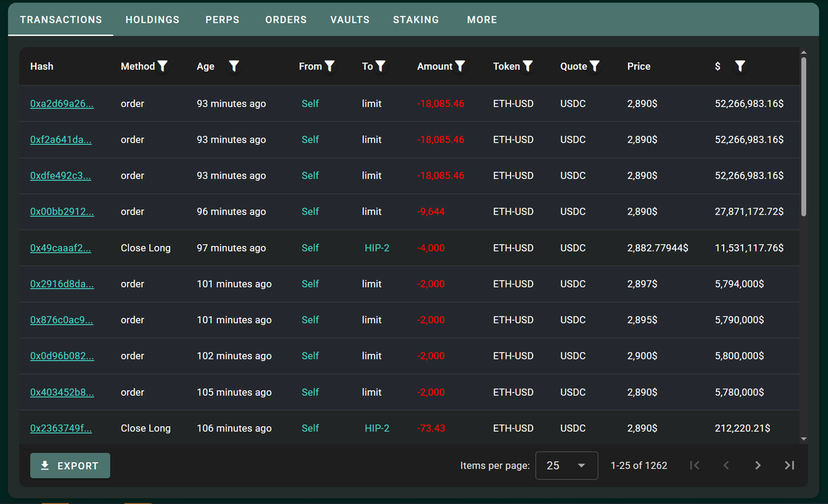Open the To column filter icon

(380, 66)
